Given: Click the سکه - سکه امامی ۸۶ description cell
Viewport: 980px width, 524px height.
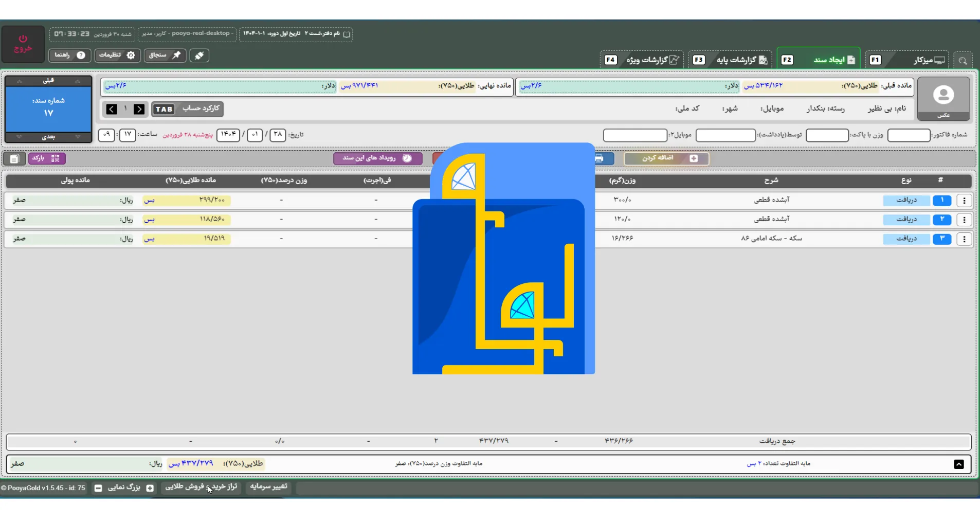Looking at the screenshot, I should (x=771, y=239).
